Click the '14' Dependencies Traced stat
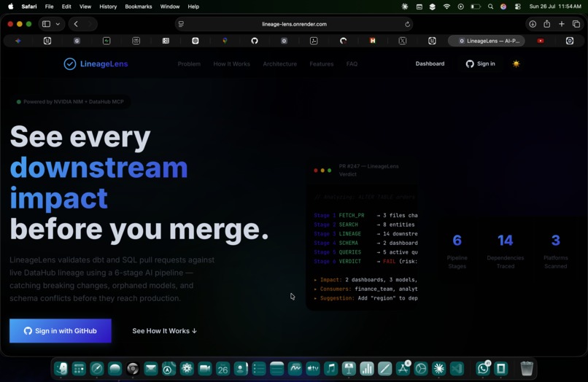The width and height of the screenshot is (588, 382). (505, 241)
